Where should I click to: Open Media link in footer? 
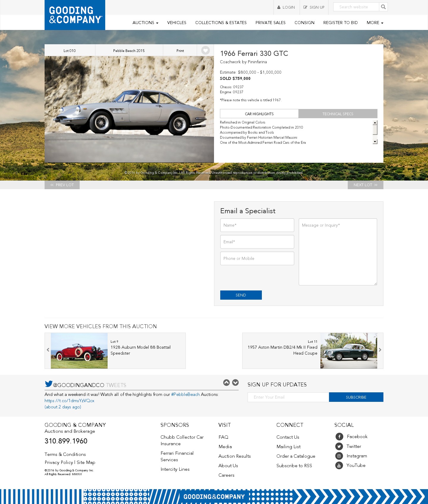225,447
